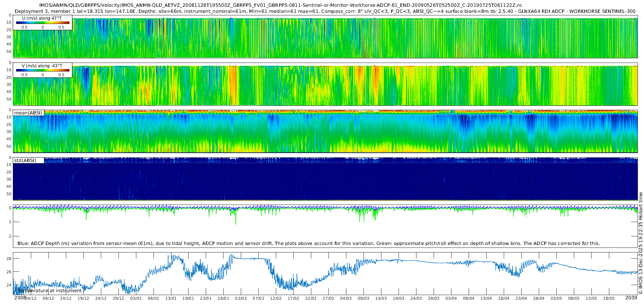Click the NetCDF file path title
The height and width of the screenshot is (304, 644).
[x=280, y=5]
